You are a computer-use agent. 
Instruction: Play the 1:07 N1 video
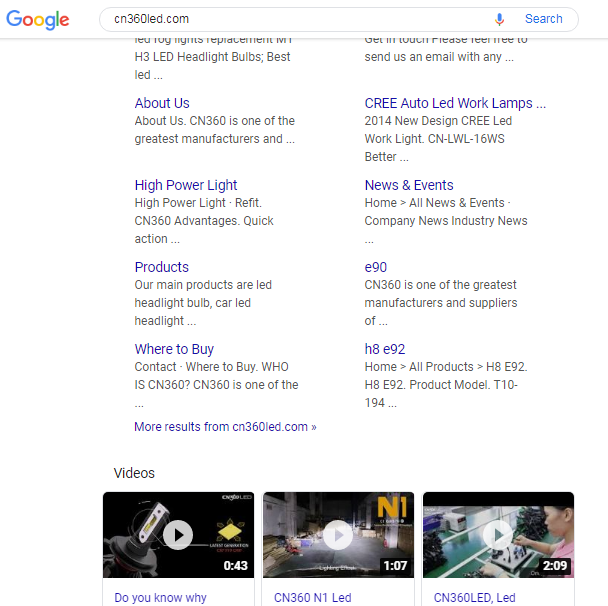[x=338, y=535]
